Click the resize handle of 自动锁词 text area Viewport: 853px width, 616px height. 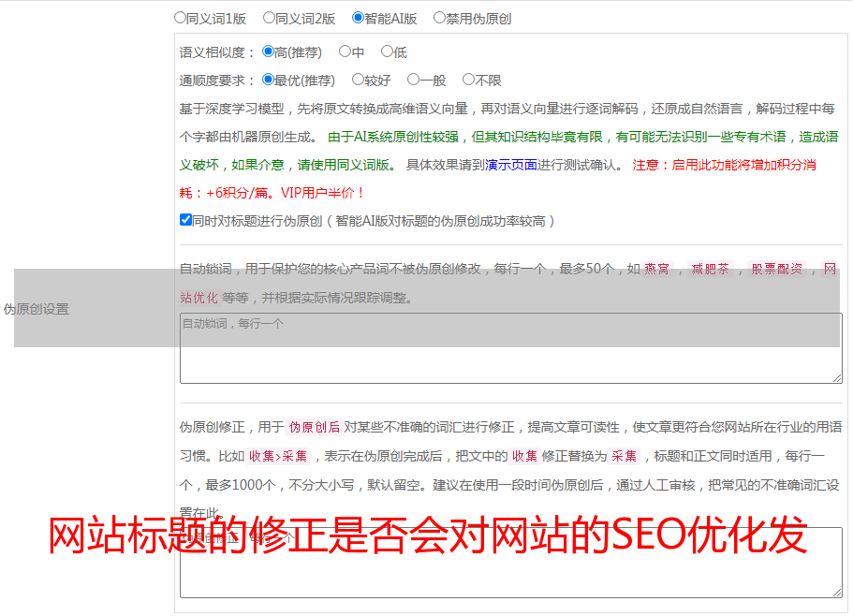click(837, 378)
